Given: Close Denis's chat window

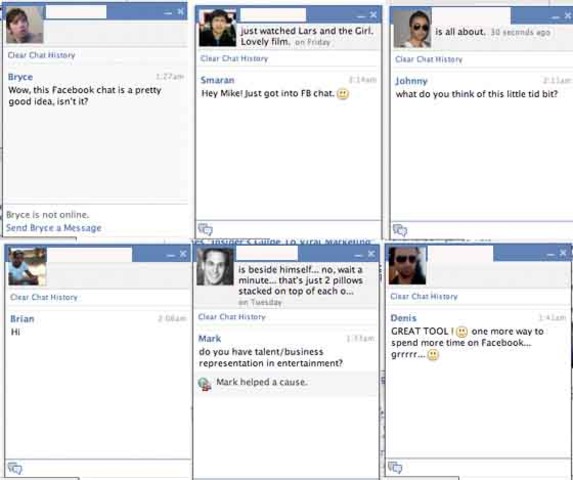Looking at the screenshot, I should coord(563,253).
